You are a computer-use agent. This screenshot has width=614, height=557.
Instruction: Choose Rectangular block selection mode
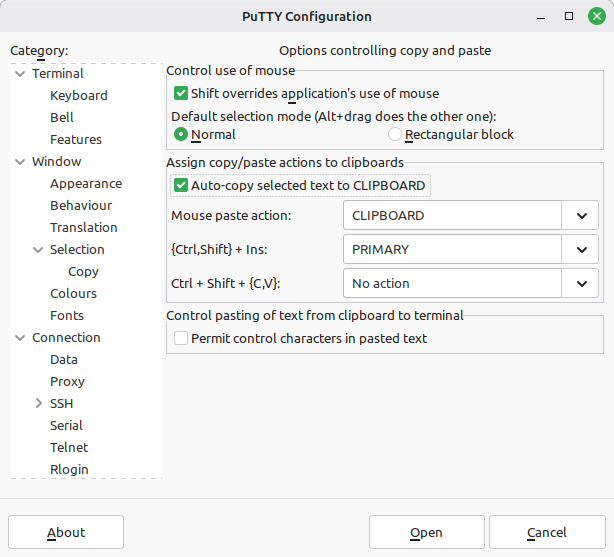pyautogui.click(x=395, y=134)
